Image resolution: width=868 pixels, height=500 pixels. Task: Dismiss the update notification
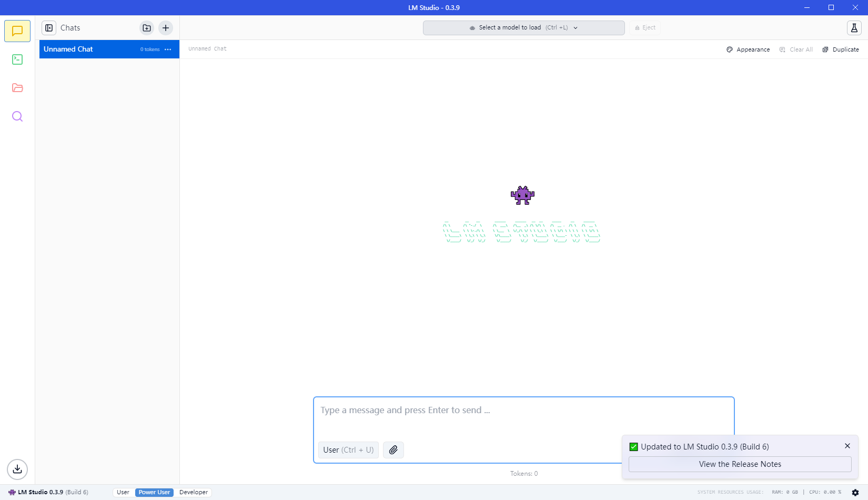pos(847,446)
